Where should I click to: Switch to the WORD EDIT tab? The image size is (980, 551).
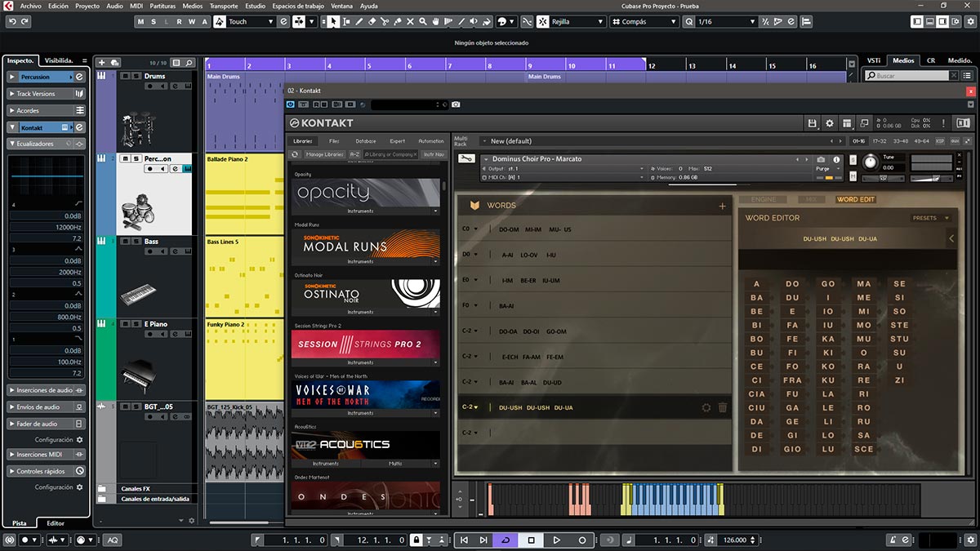pos(856,199)
